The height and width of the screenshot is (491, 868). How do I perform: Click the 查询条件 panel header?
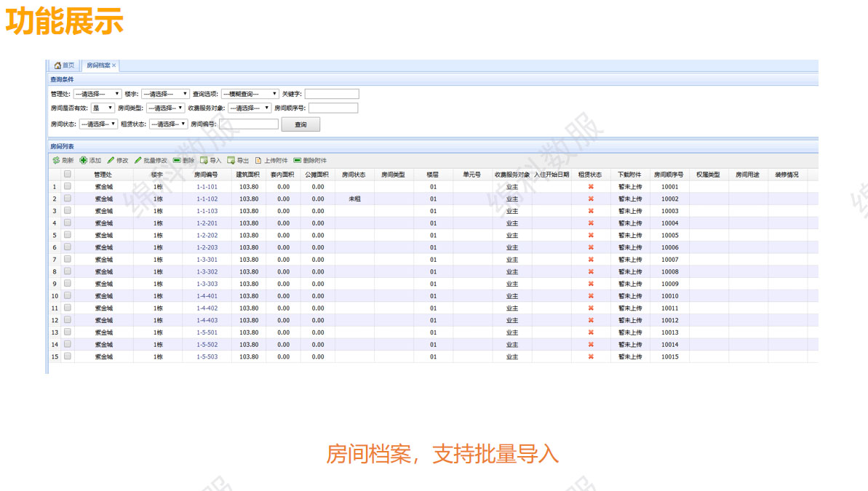(432, 80)
